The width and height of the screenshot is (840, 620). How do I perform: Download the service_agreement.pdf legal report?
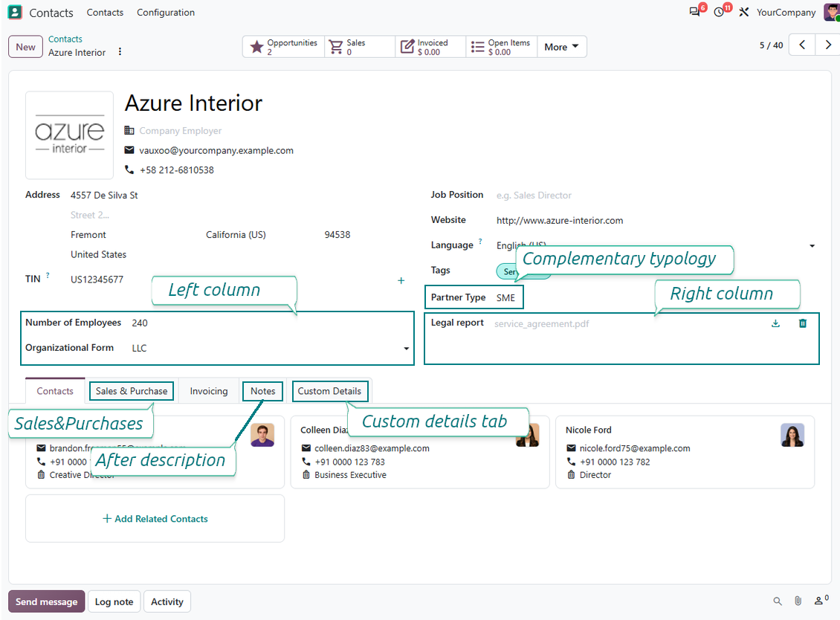pyautogui.click(x=775, y=323)
